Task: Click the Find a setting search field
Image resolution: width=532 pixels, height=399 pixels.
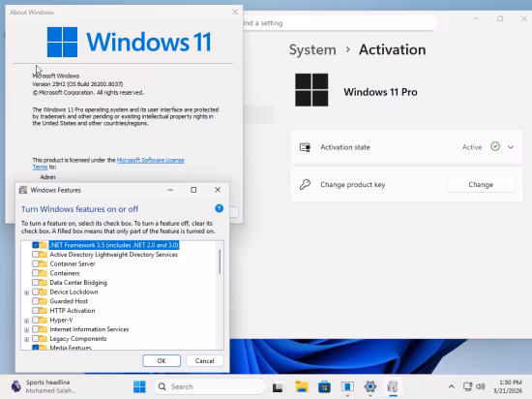Action: (x=340, y=23)
